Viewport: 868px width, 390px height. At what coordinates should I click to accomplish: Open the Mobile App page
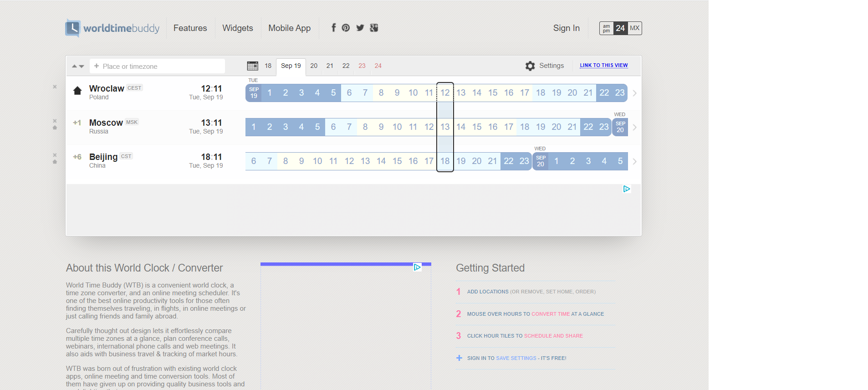pyautogui.click(x=290, y=28)
